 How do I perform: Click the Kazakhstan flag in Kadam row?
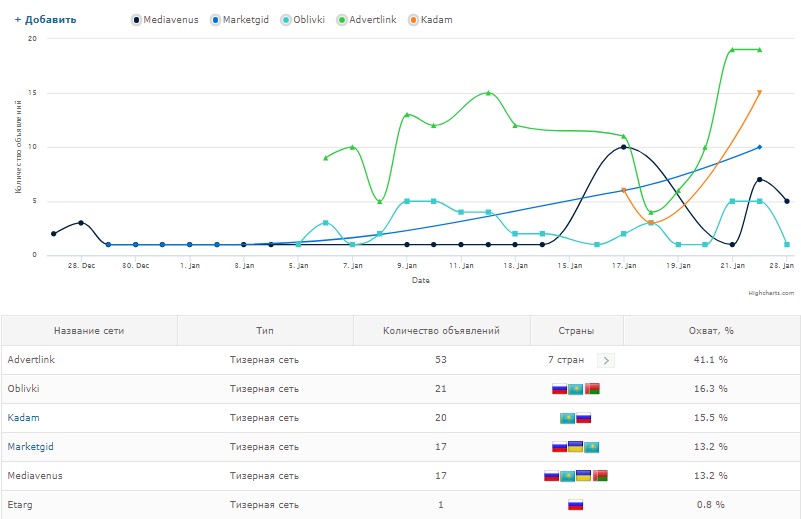pyautogui.click(x=568, y=418)
